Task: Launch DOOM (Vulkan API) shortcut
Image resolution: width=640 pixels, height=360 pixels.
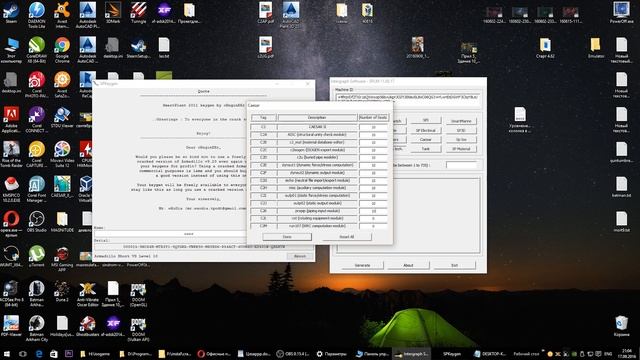Action: 138,329
